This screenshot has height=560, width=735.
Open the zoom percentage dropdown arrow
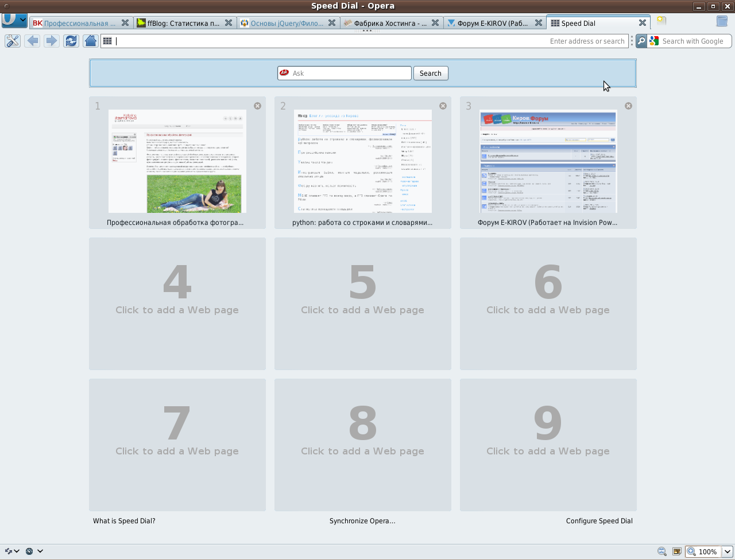[727, 551]
